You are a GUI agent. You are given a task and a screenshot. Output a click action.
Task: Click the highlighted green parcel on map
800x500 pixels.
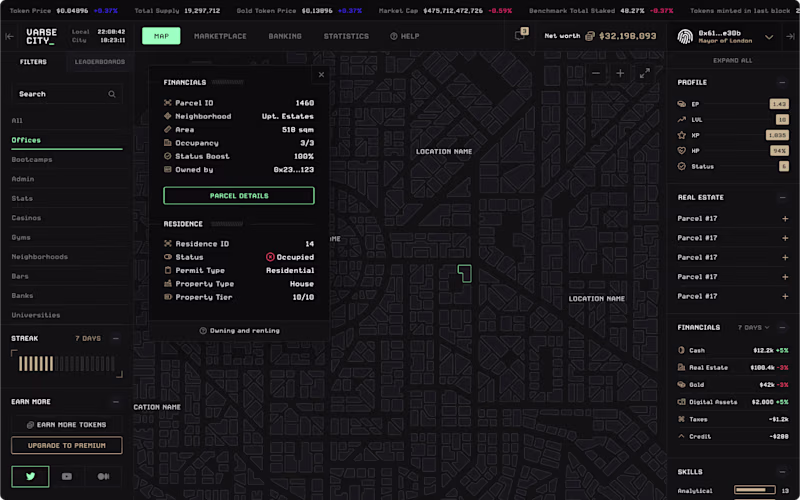[x=465, y=273]
